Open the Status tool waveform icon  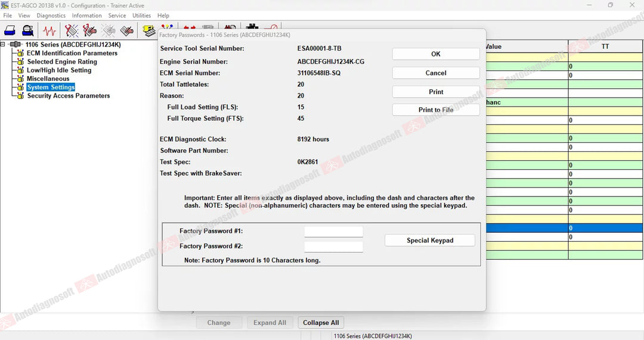point(49,31)
